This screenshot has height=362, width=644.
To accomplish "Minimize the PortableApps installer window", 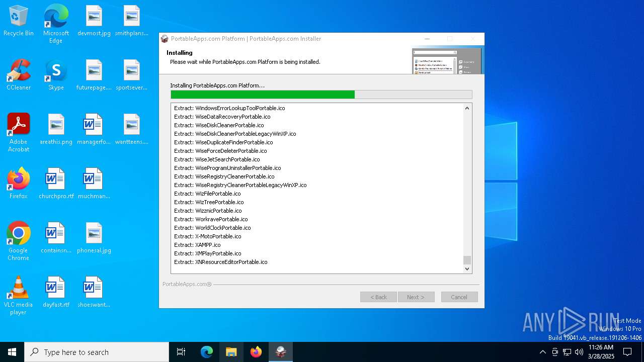I will (427, 39).
